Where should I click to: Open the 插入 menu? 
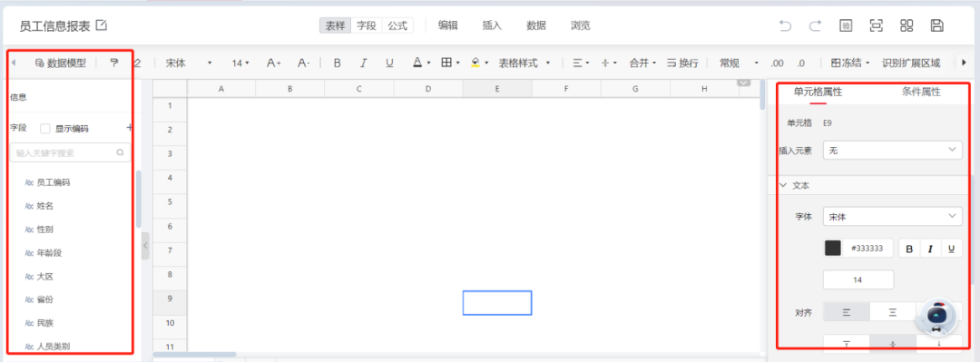[x=492, y=25]
